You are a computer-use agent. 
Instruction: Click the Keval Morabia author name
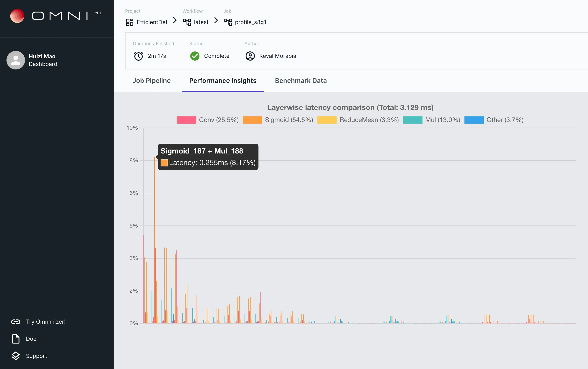[278, 56]
